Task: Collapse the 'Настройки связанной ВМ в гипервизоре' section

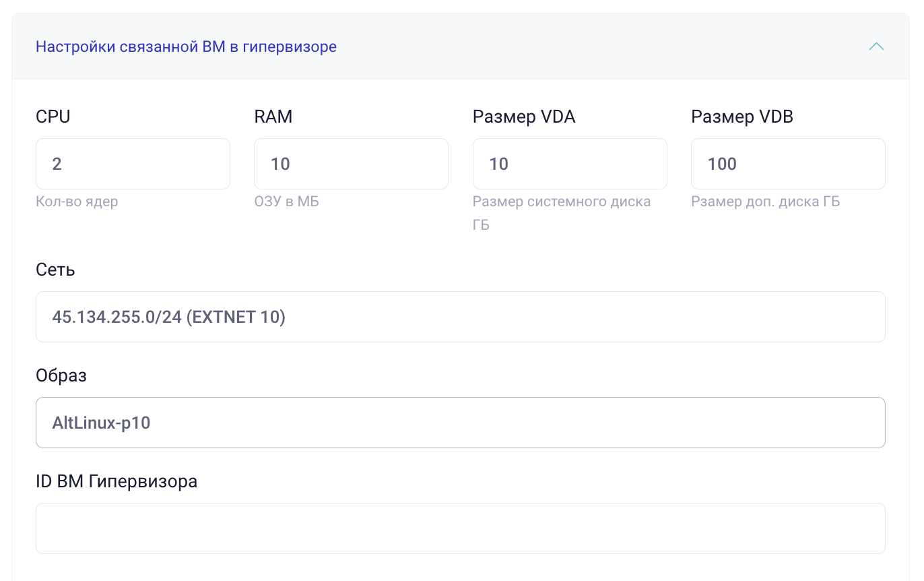Action: coord(876,47)
